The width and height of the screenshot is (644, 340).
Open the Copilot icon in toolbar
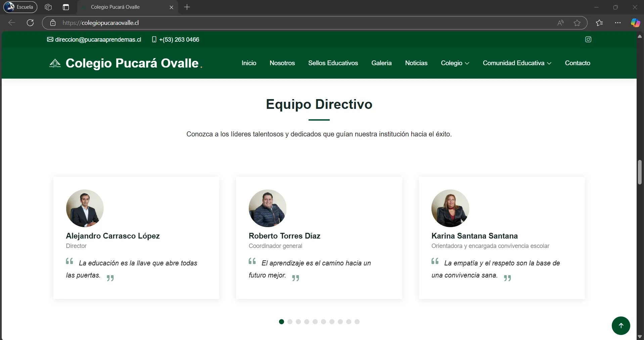pos(635,23)
